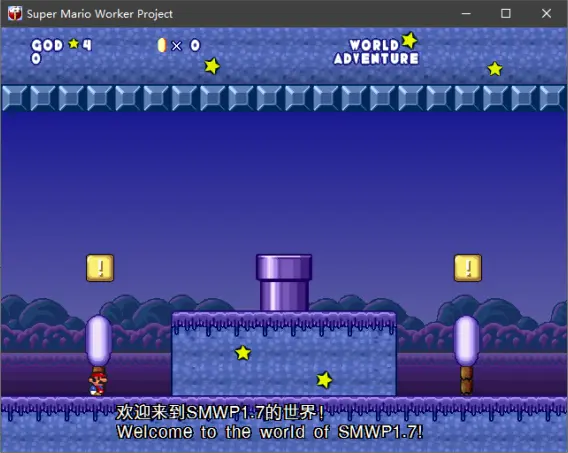Click the small star beside GOD label
Screen dimensions: 568x453
[74, 44]
